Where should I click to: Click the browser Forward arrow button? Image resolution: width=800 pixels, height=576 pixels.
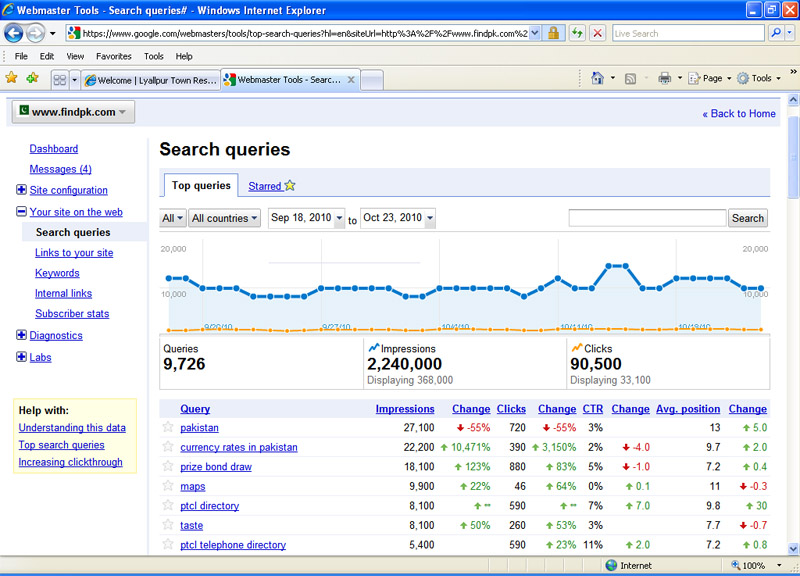coord(35,34)
